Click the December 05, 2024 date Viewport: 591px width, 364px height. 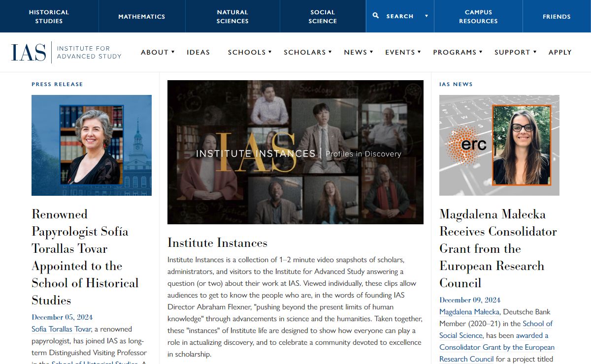point(62,317)
